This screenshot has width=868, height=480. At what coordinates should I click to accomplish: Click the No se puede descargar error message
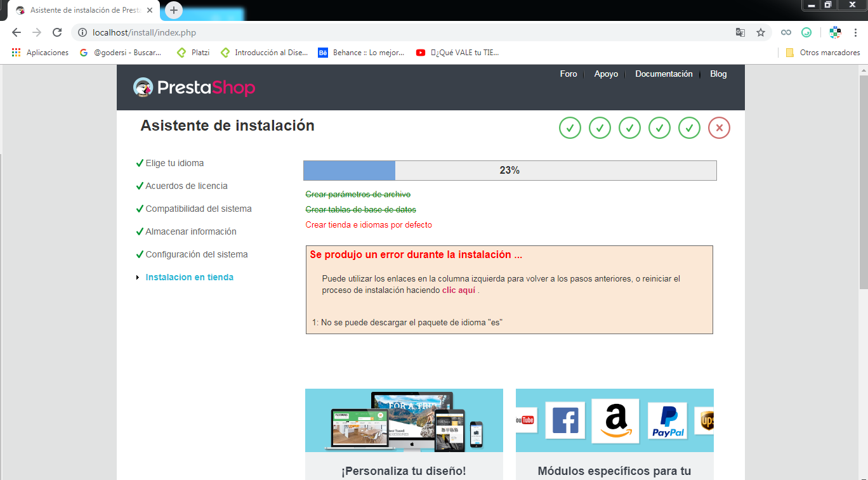pos(407,322)
